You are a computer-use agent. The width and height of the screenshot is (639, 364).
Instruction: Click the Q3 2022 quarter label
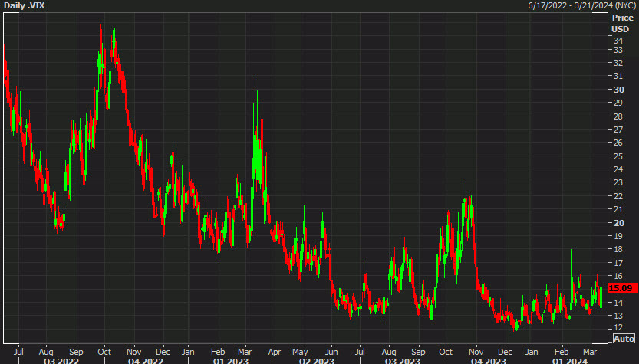[61, 361]
